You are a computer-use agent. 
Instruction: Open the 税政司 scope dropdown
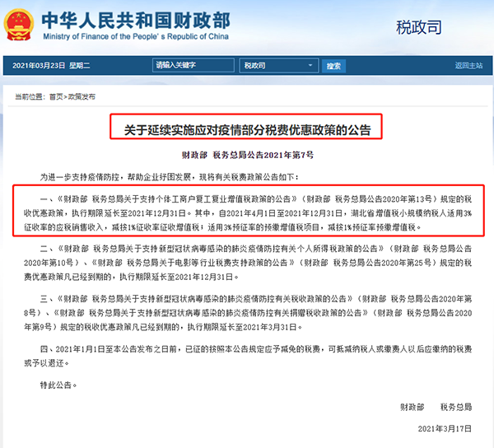pos(279,66)
